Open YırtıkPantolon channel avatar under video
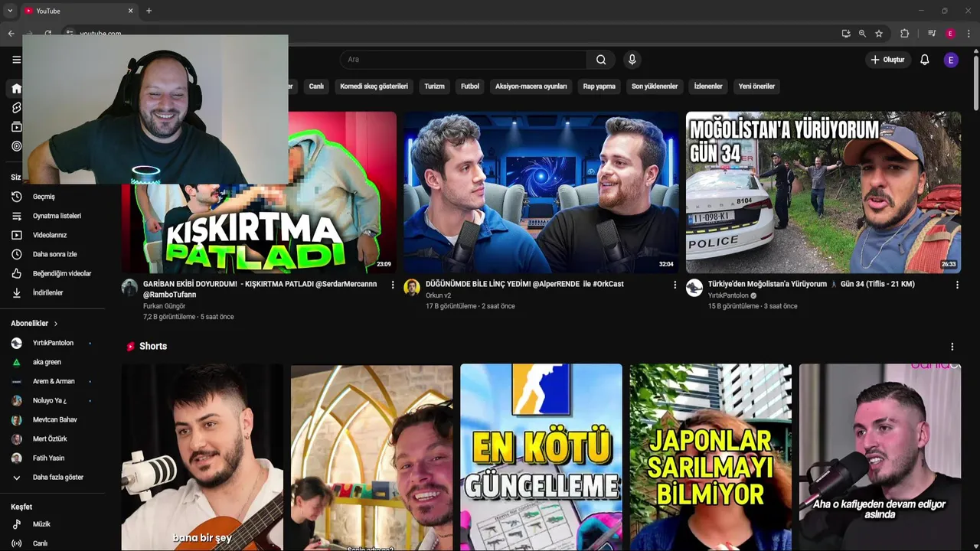The height and width of the screenshot is (551, 980). click(x=694, y=288)
